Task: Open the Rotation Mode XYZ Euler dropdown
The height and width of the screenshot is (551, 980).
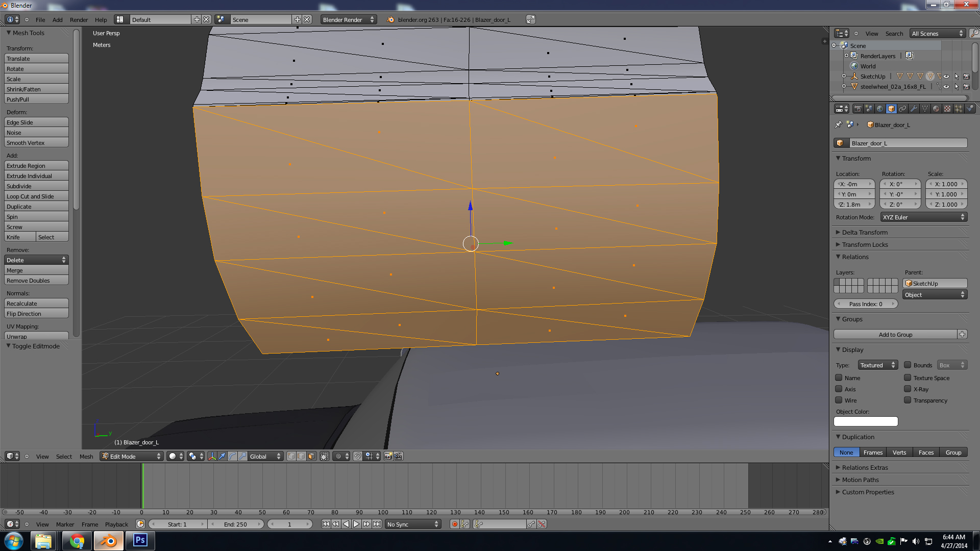Action: [x=924, y=217]
